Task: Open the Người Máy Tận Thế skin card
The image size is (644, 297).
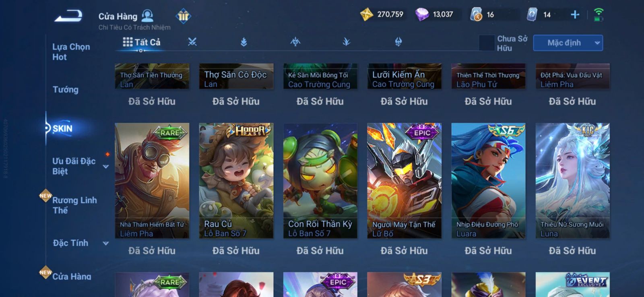Action: (404, 181)
